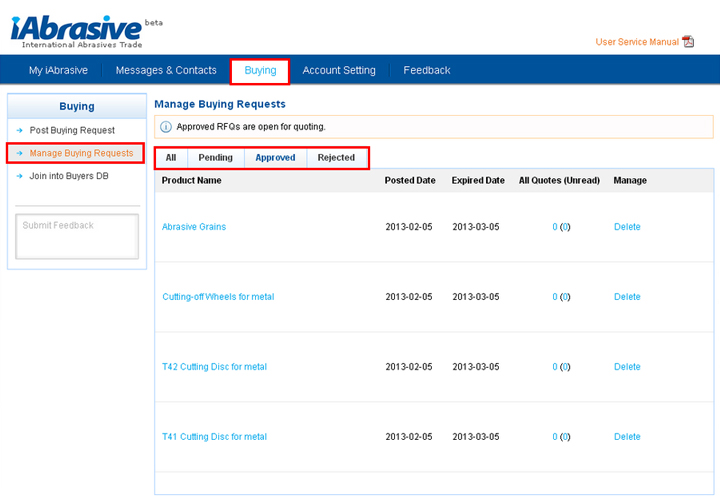Select Post Buying Request in sidebar
Viewport: 720px width, 499px height.
[72, 130]
